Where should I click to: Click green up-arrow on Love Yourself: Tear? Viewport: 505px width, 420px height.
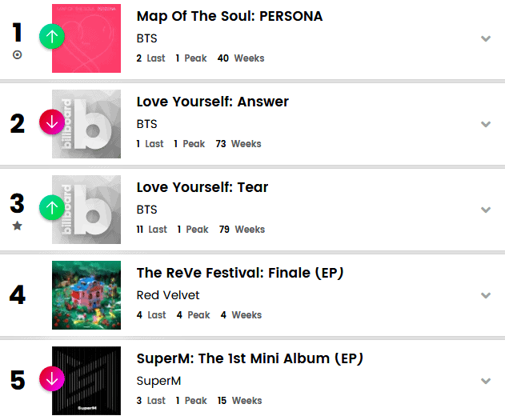click(x=51, y=208)
